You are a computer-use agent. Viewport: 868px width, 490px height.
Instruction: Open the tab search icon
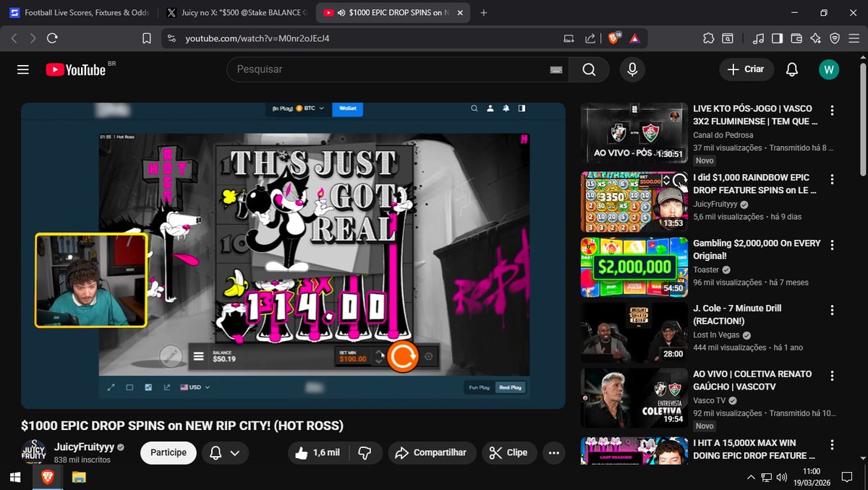(728, 38)
